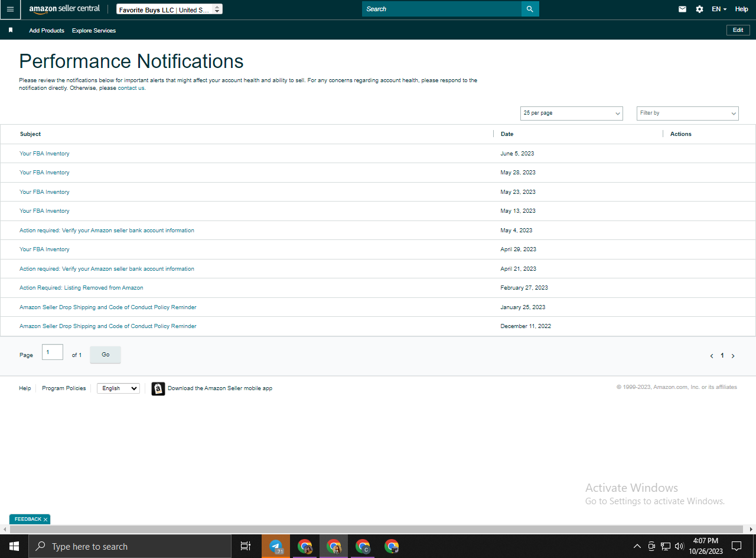756x558 pixels.
Task: Click the Date column header
Action: tap(507, 134)
